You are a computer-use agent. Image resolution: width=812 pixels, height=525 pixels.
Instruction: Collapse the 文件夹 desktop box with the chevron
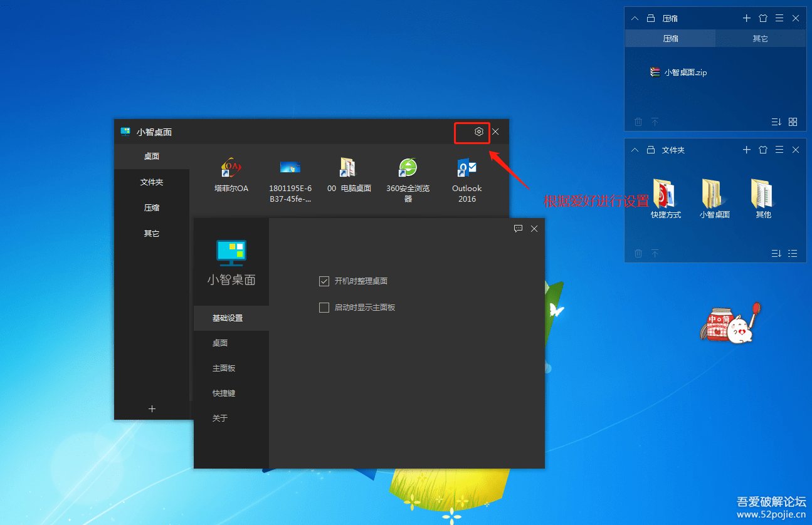pos(635,150)
